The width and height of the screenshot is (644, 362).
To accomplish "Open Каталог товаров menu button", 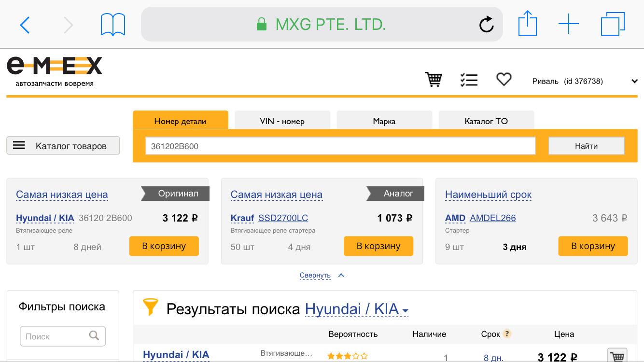I will pos(63,146).
